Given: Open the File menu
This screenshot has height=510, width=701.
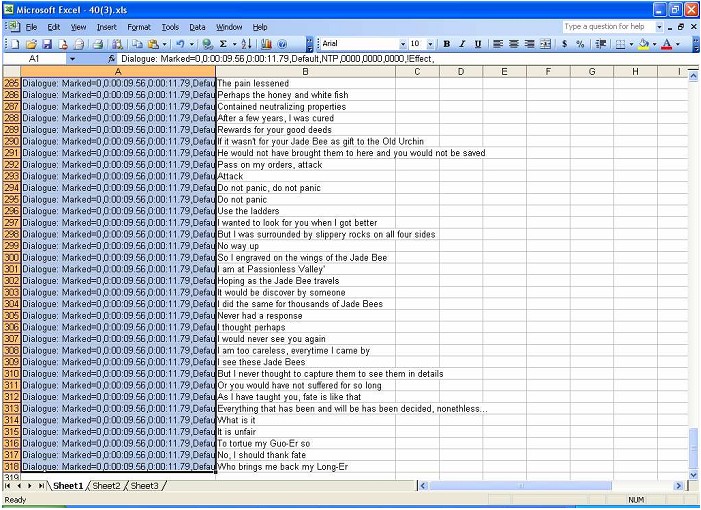Looking at the screenshot, I should click(31, 27).
